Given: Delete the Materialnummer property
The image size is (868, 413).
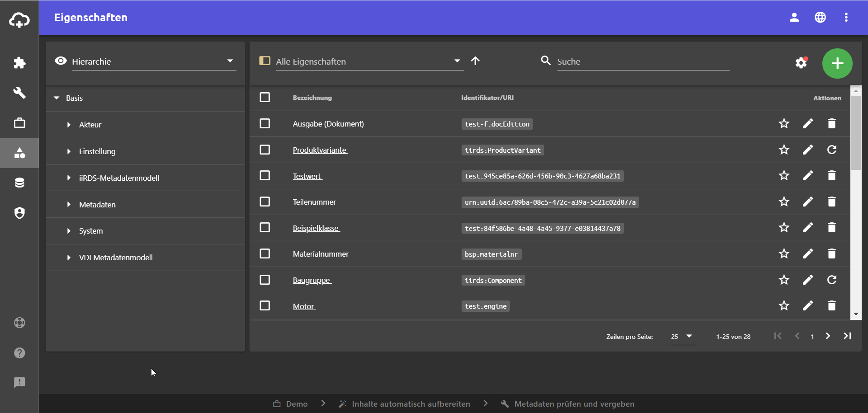Looking at the screenshot, I should [832, 253].
